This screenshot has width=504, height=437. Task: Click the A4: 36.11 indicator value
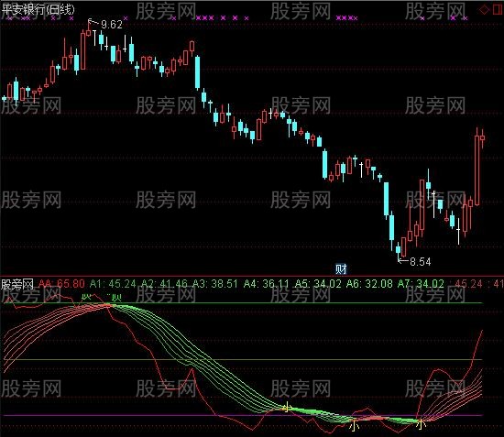coord(266,284)
